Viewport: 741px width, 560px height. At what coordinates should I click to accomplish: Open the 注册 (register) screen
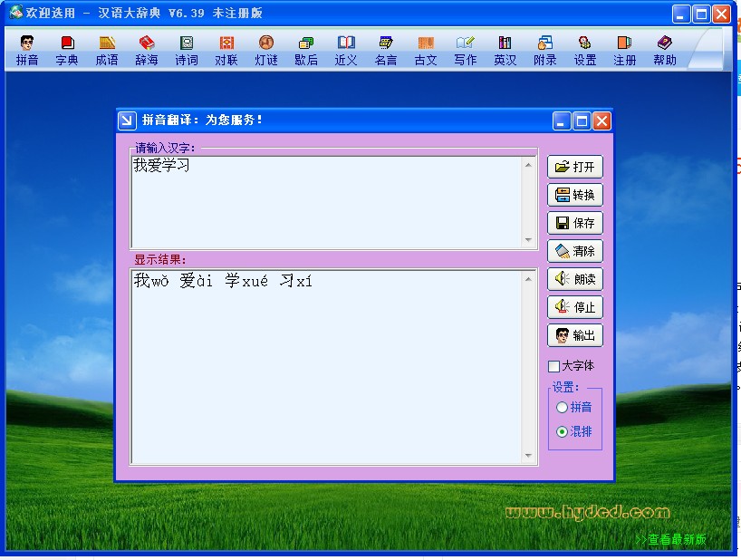coord(624,50)
